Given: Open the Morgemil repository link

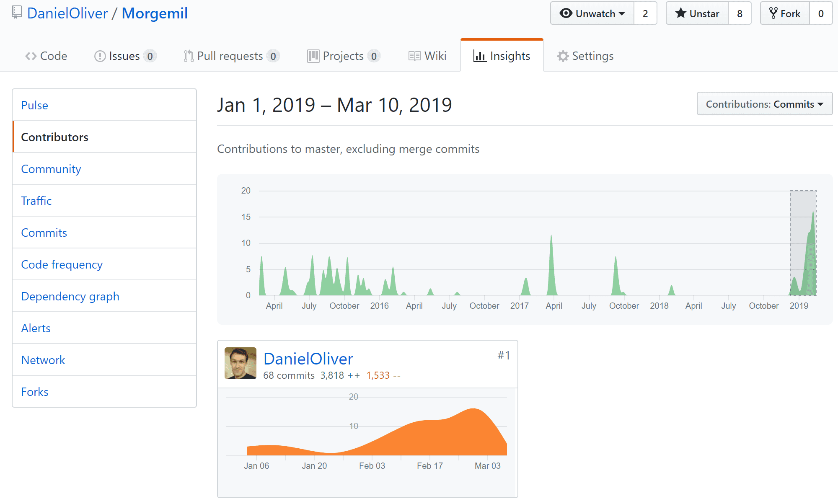Looking at the screenshot, I should tap(155, 13).
